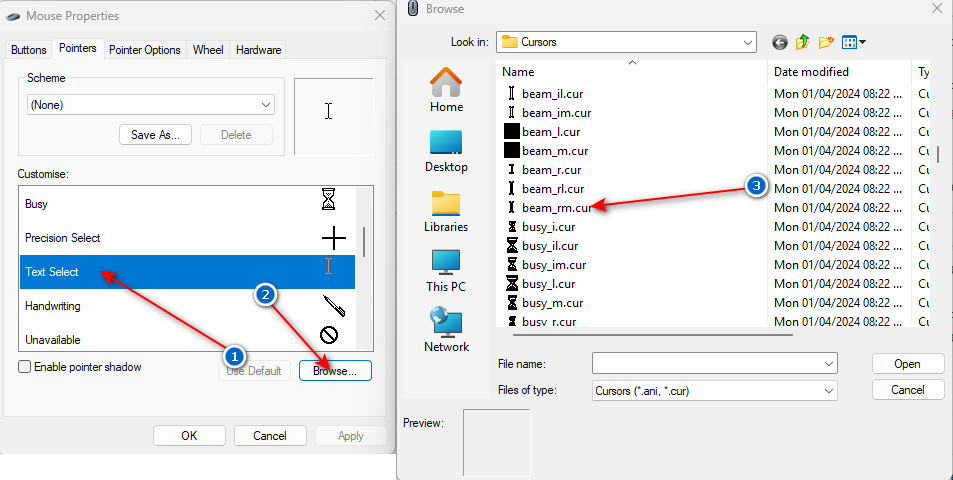Select the Handwriting pointer row
The height and width of the screenshot is (480, 953).
click(187, 306)
